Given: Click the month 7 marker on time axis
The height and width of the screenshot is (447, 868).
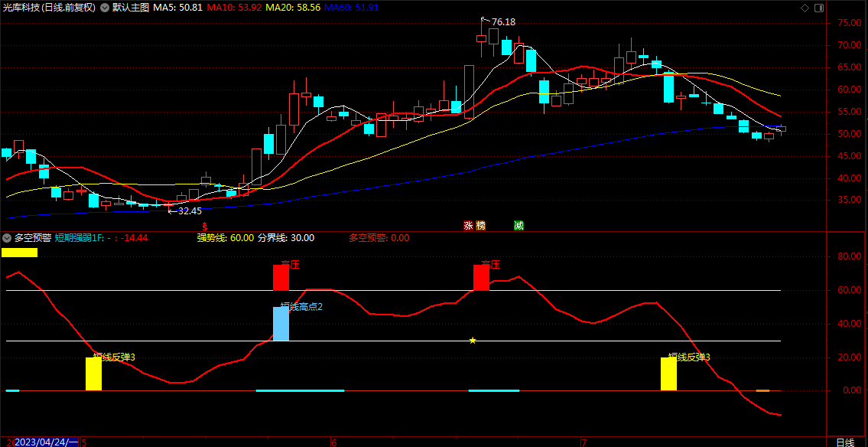Looking at the screenshot, I should pyautogui.click(x=584, y=442).
